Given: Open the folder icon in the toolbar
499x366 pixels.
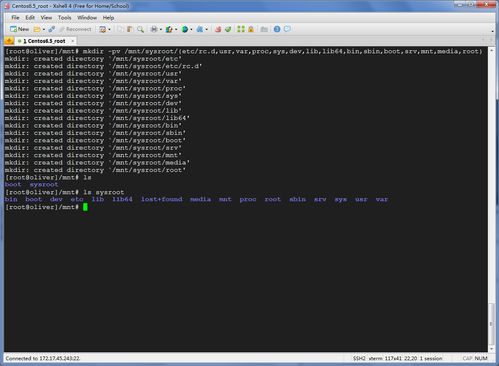Looking at the screenshot, I should pyautogui.click(x=37, y=29).
